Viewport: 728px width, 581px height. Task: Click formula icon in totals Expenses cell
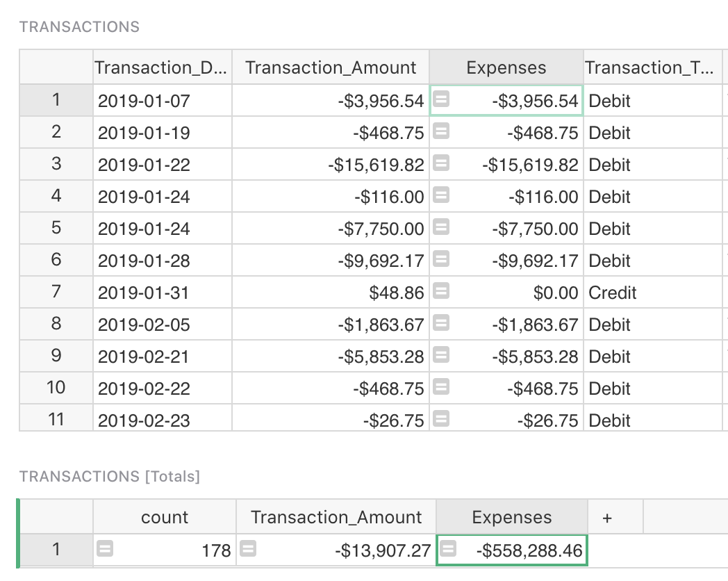coord(449,550)
